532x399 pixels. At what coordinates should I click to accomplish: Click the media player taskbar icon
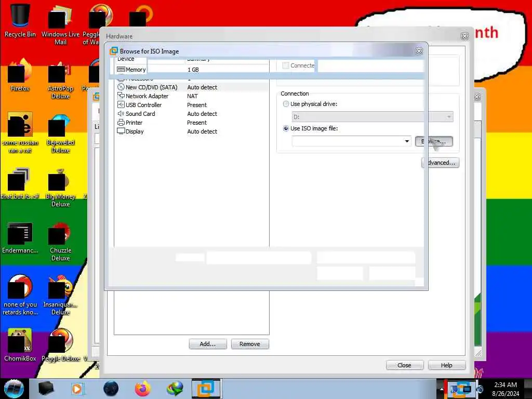click(77, 389)
